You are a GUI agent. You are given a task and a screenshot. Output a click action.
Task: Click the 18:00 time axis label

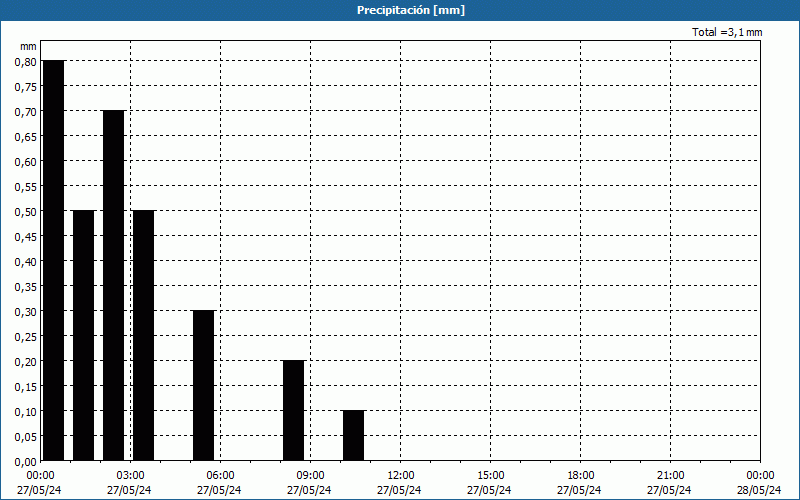click(x=580, y=476)
